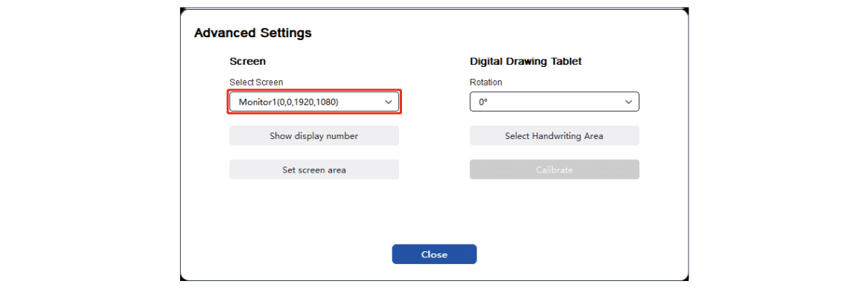The image size is (868, 287).
Task: Click the Digital Drawing Tablet heading
Action: (526, 62)
